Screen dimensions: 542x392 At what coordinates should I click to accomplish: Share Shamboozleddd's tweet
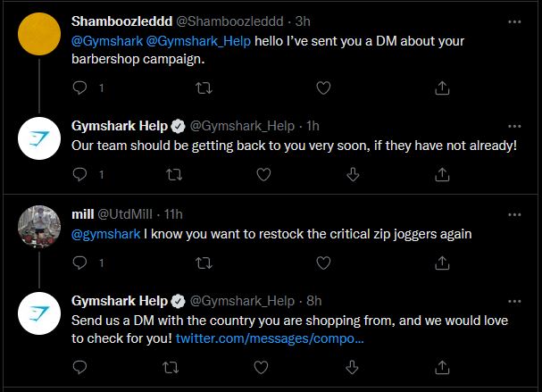(x=442, y=88)
